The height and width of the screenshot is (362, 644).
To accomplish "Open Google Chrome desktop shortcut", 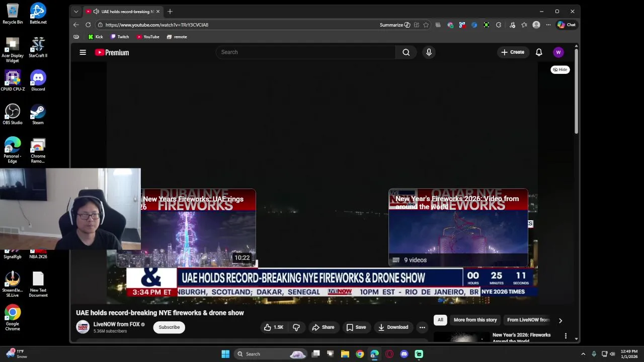I will [13, 318].
